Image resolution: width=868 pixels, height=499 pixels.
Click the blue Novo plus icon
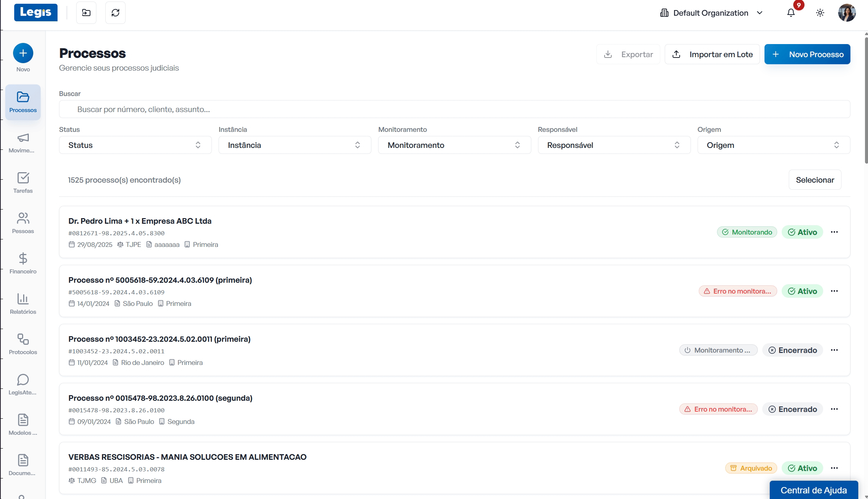tap(23, 53)
